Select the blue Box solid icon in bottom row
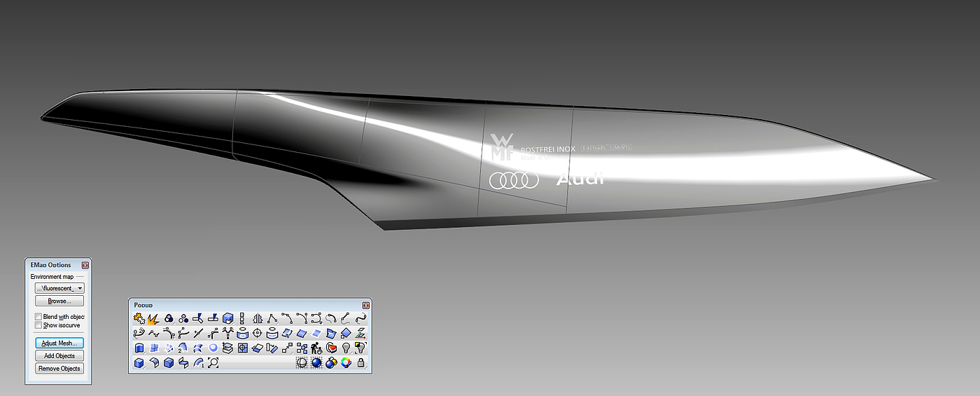This screenshot has width=980, height=396. (139, 363)
